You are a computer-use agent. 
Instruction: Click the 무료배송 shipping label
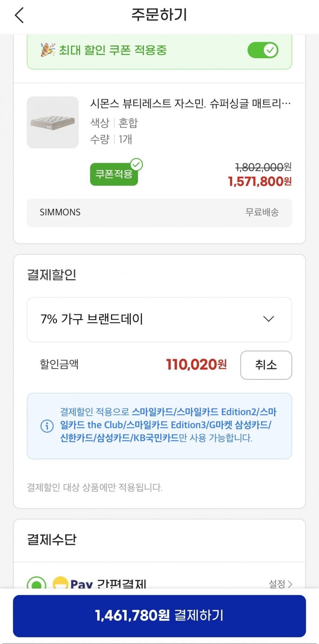(262, 212)
